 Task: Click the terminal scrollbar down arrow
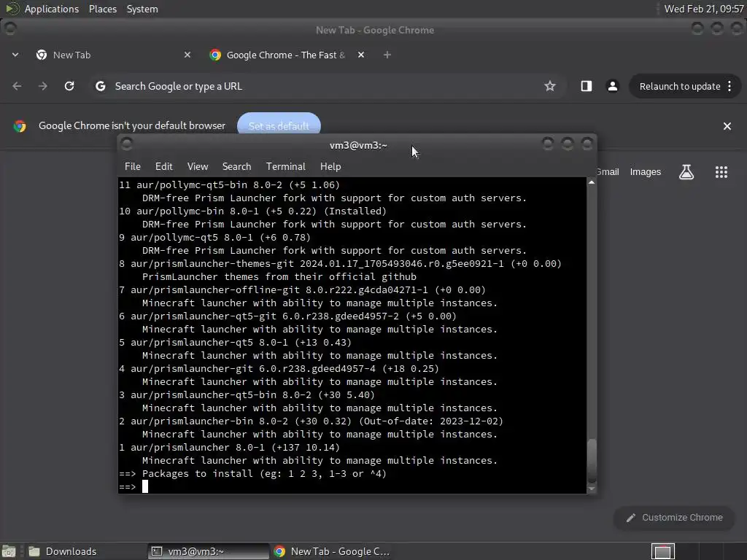[591, 489]
